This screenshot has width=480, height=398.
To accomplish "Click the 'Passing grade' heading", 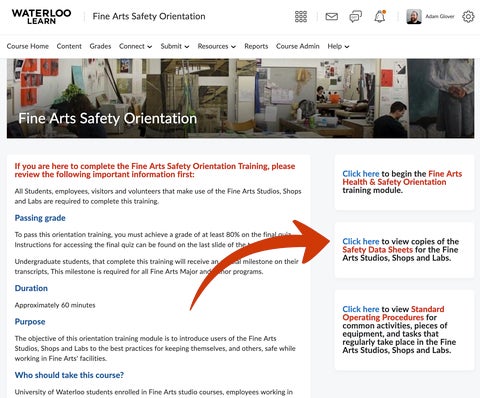I will (40, 218).
